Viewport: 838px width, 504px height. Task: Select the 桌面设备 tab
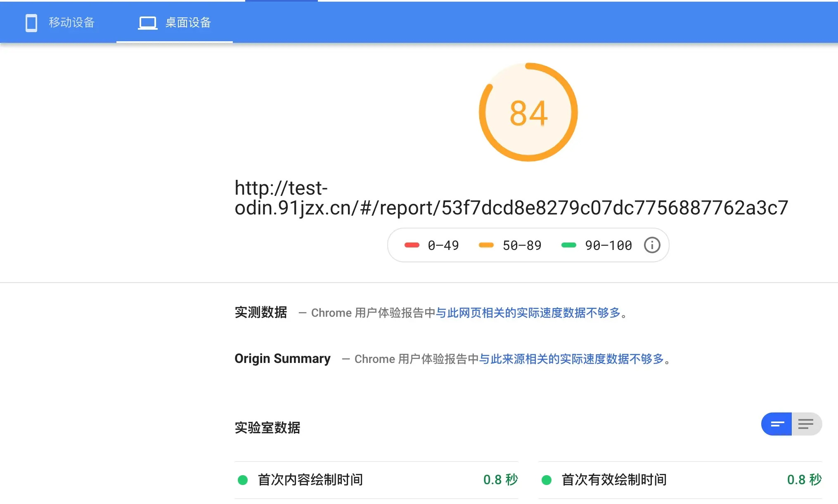point(188,23)
